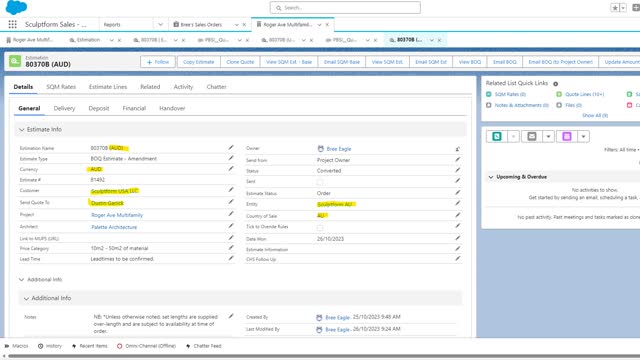Change Owner icon next to Bree Eagle

[458, 149]
